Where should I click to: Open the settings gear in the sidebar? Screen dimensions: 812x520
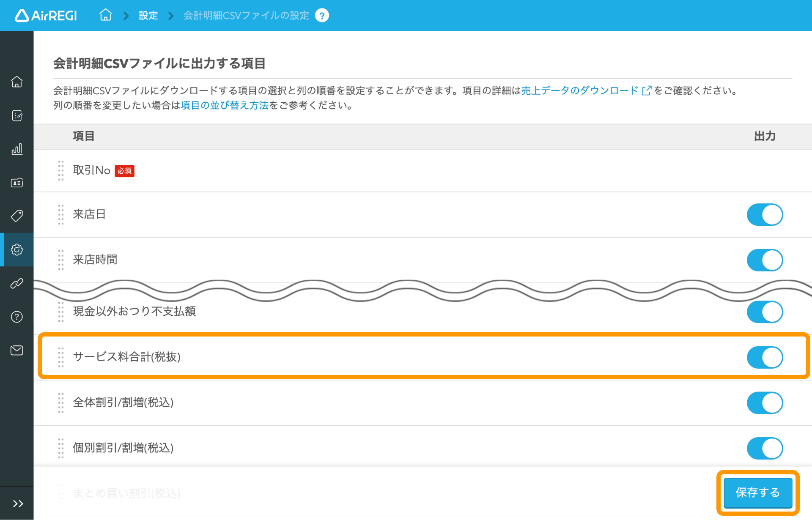pos(17,249)
